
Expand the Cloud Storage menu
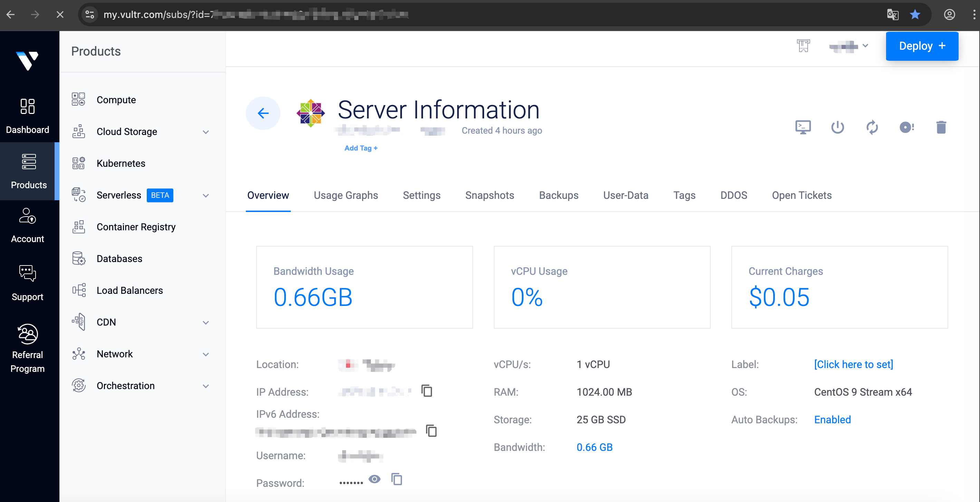[206, 132]
